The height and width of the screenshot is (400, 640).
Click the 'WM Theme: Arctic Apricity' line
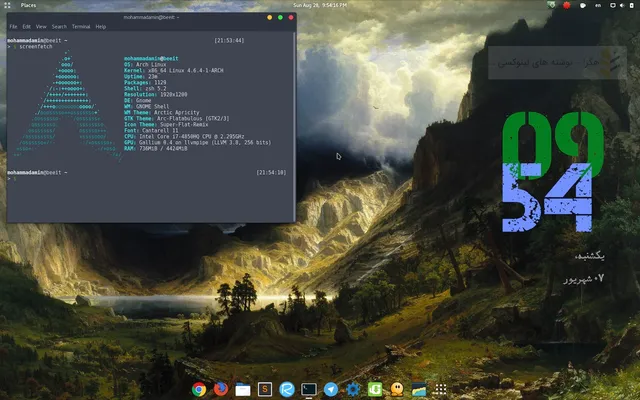(162, 112)
